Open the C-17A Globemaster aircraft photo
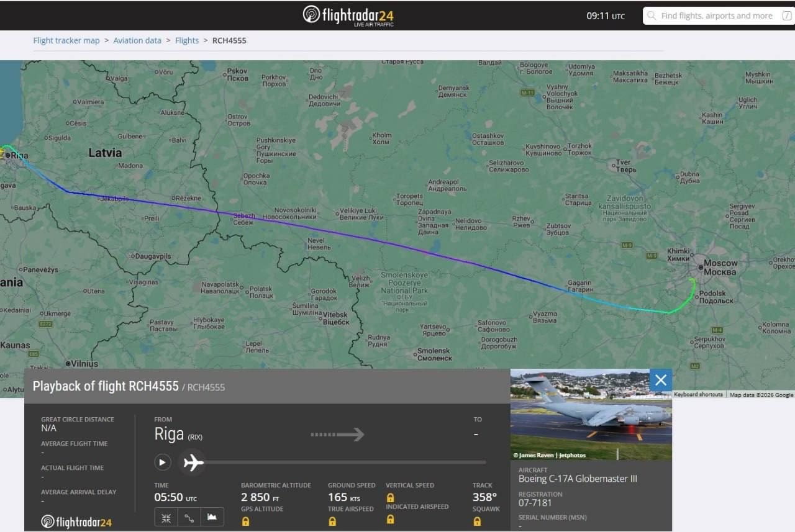 coord(591,415)
